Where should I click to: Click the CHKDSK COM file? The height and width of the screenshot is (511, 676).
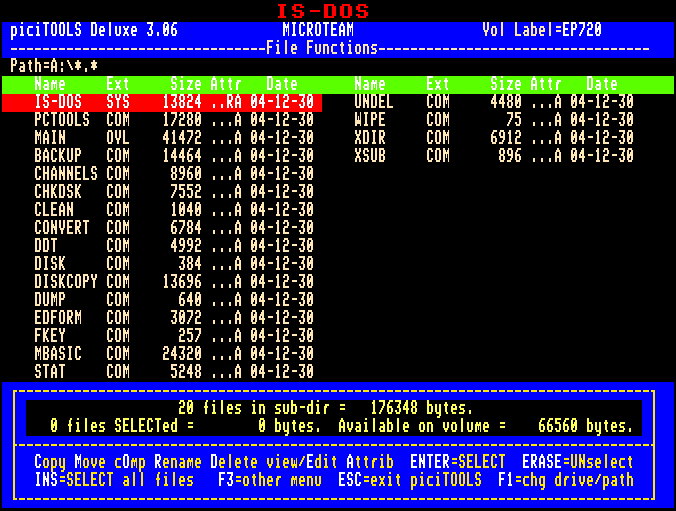coord(174,192)
